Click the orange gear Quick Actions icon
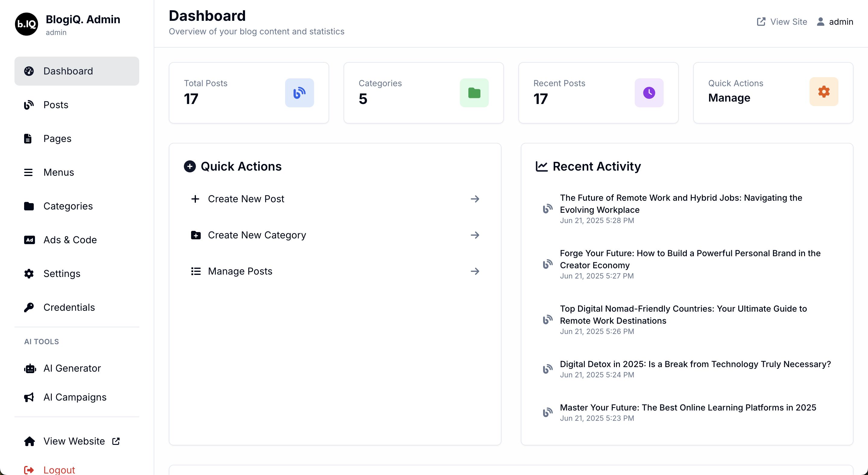Viewport: 868px width, 475px height. (x=823, y=92)
